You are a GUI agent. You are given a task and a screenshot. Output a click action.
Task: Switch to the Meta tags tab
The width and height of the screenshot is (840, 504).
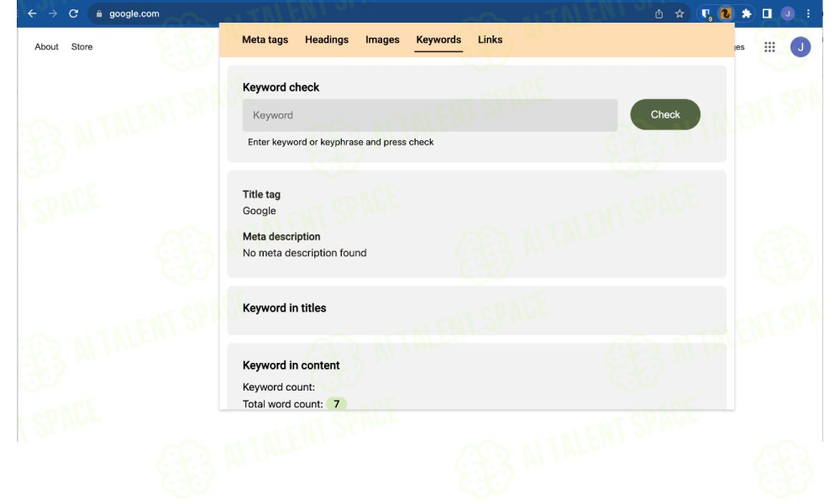pyautogui.click(x=265, y=39)
